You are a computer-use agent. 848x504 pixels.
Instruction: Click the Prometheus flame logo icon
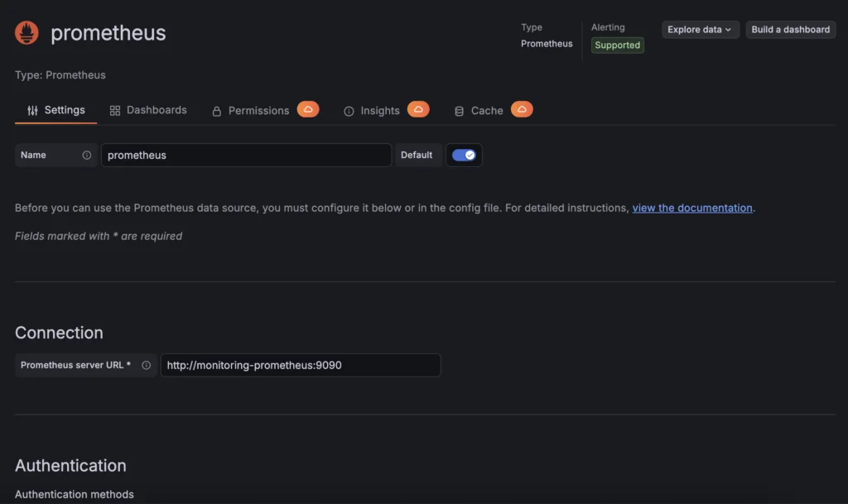click(x=26, y=32)
